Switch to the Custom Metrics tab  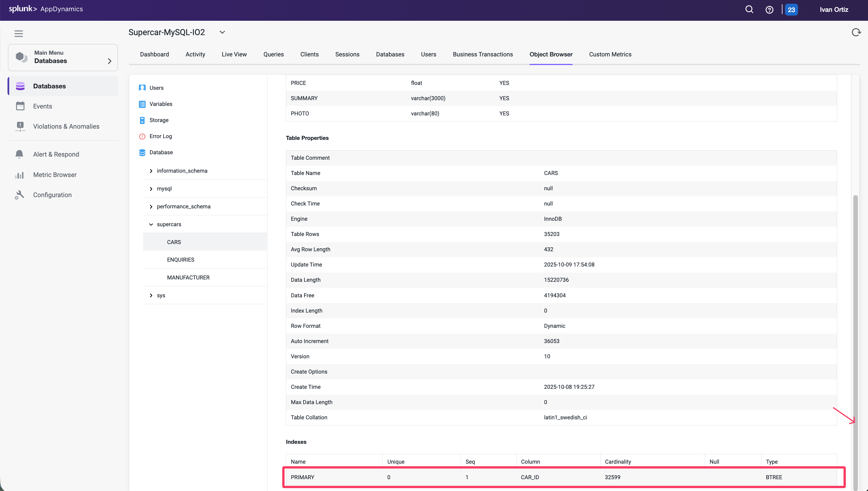610,54
